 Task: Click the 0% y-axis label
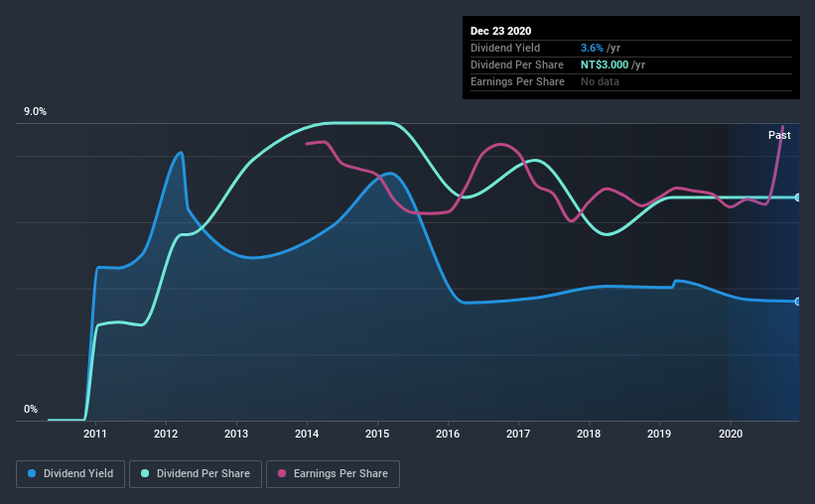31,410
